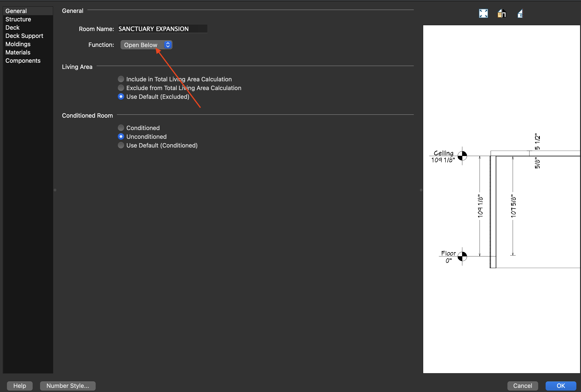Click the Number Style... button
The image size is (581, 392).
[67, 386]
